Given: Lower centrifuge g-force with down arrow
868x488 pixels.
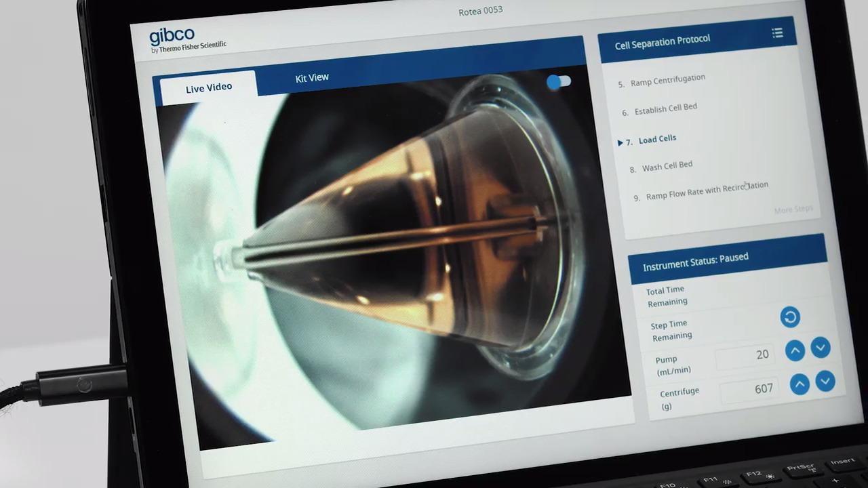Looking at the screenshot, I should pos(825,381).
